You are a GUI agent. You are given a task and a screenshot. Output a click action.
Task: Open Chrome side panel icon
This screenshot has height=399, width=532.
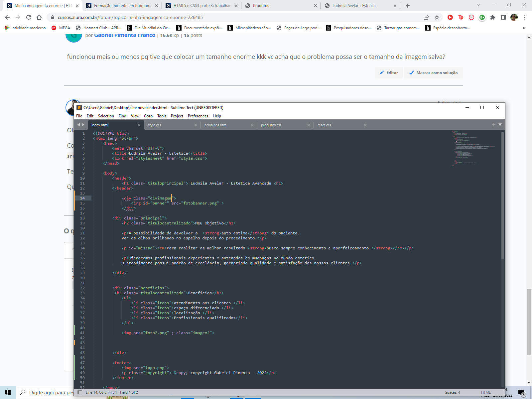point(503,17)
